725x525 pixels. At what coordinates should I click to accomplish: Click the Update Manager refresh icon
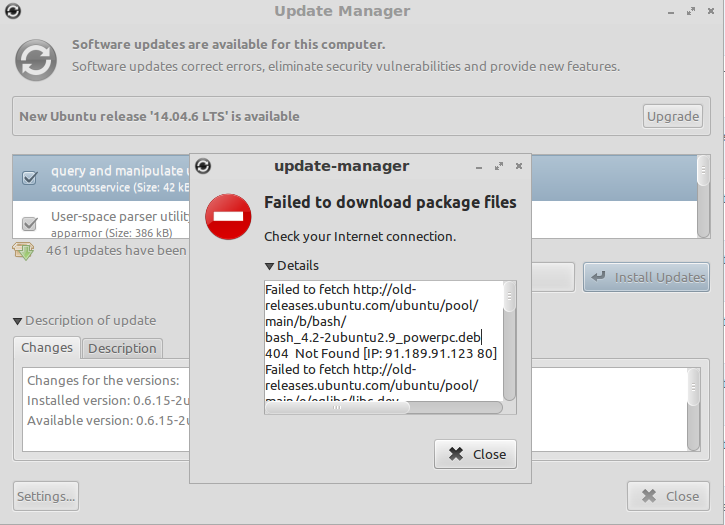(36, 58)
